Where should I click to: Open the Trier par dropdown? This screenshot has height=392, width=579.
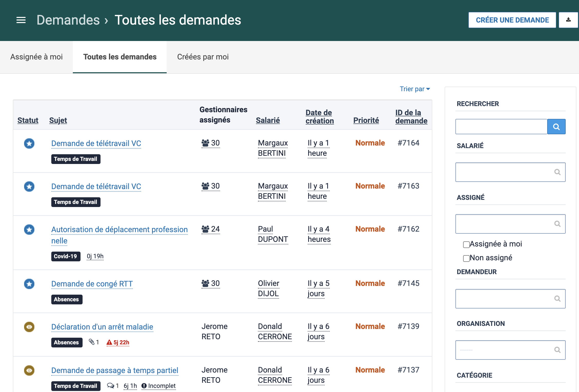click(415, 89)
